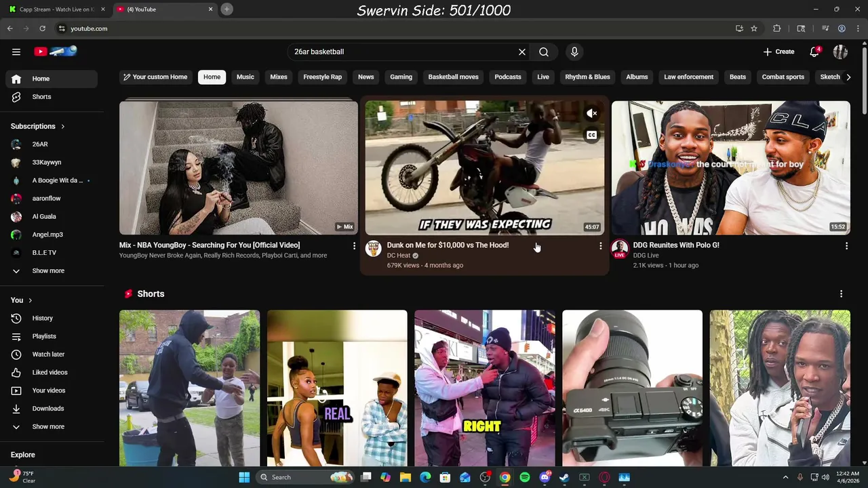
Task: Select the Music filter chip
Action: click(245, 77)
